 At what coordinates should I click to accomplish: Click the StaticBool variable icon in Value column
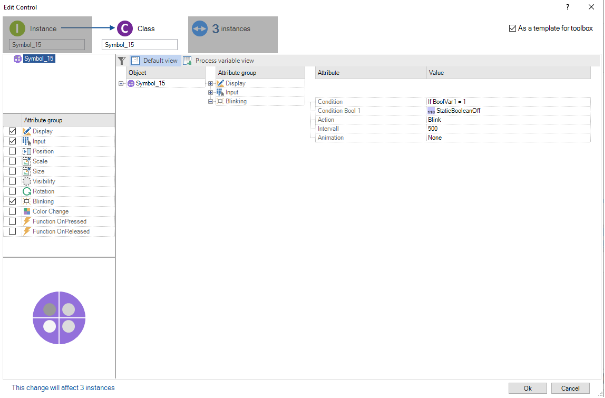pyautogui.click(x=431, y=111)
